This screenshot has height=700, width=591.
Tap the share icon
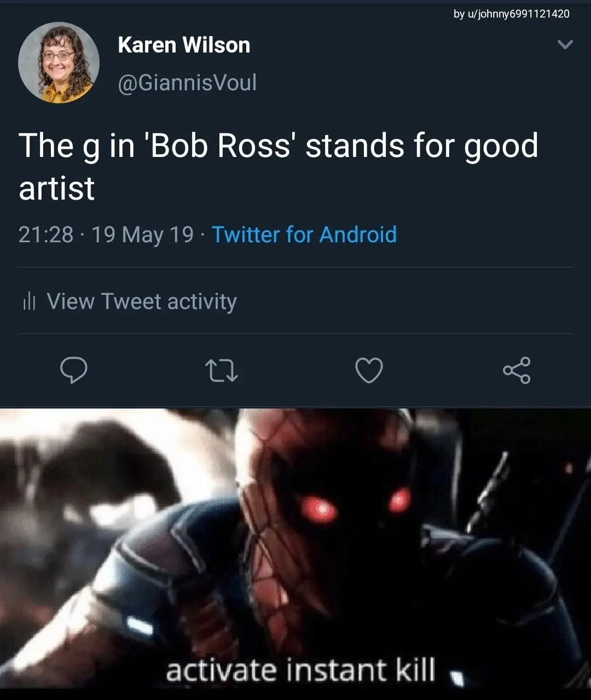coord(517,371)
